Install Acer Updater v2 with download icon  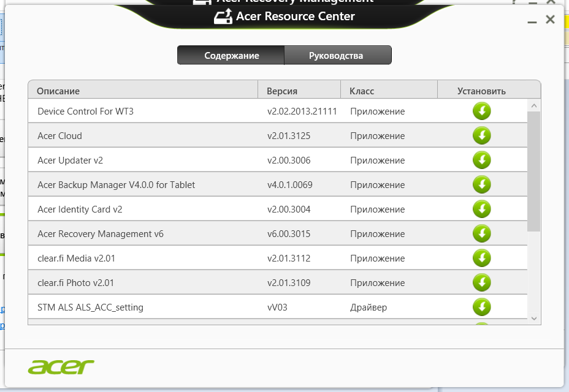481,160
